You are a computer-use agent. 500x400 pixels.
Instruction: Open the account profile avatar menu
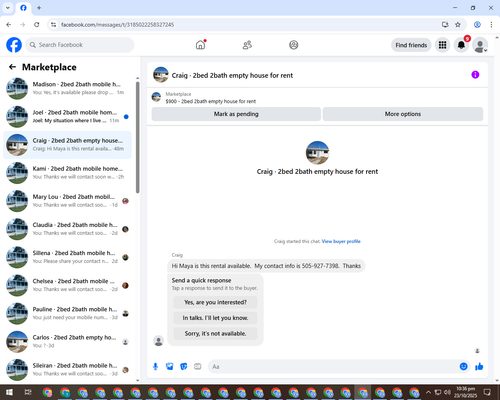click(480, 45)
